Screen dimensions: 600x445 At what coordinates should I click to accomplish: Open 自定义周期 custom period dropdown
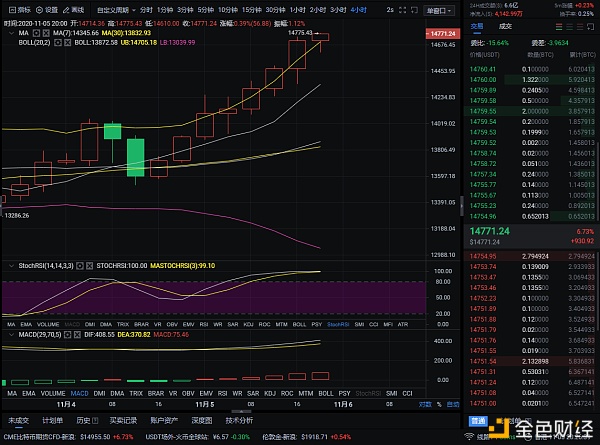pyautogui.click(x=116, y=10)
